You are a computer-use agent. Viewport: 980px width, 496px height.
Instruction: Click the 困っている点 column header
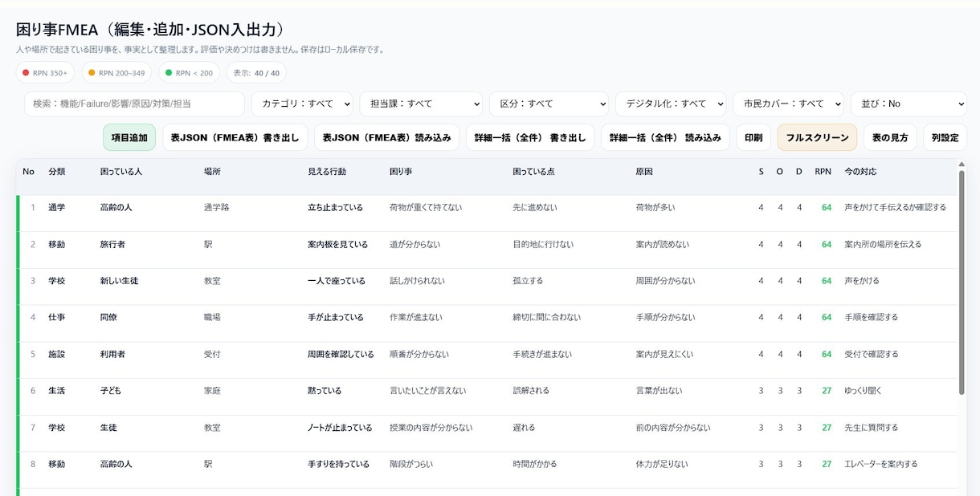coord(534,172)
